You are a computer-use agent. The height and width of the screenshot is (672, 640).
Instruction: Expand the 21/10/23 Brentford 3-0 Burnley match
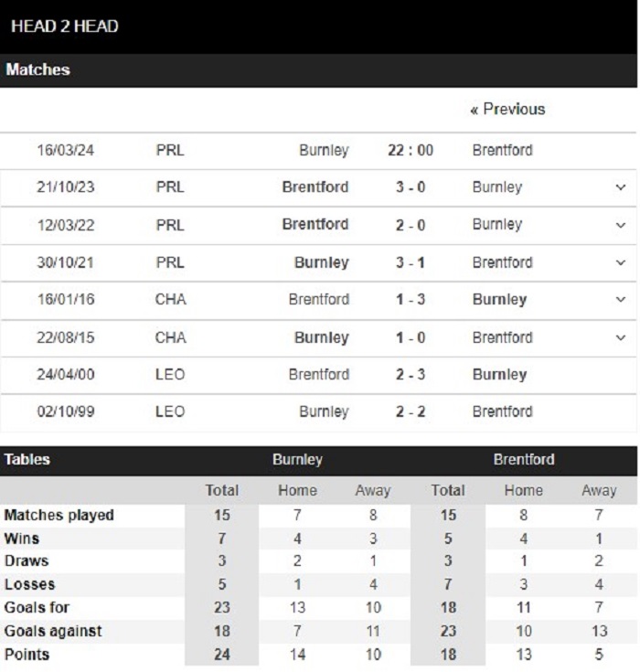pyautogui.click(x=620, y=187)
